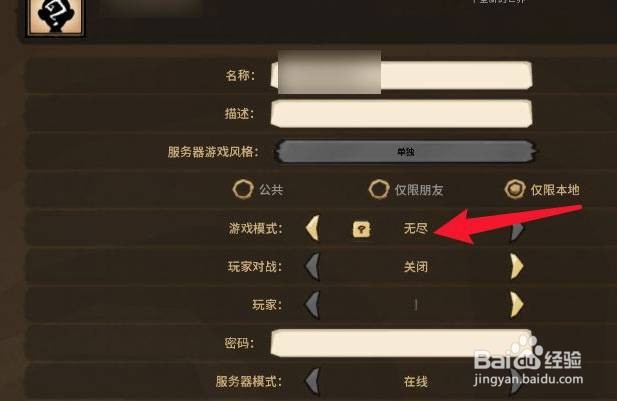Image resolution: width=617 pixels, height=401 pixels.
Task: Open the 服务器游戏风格 style selector
Action: (405, 152)
